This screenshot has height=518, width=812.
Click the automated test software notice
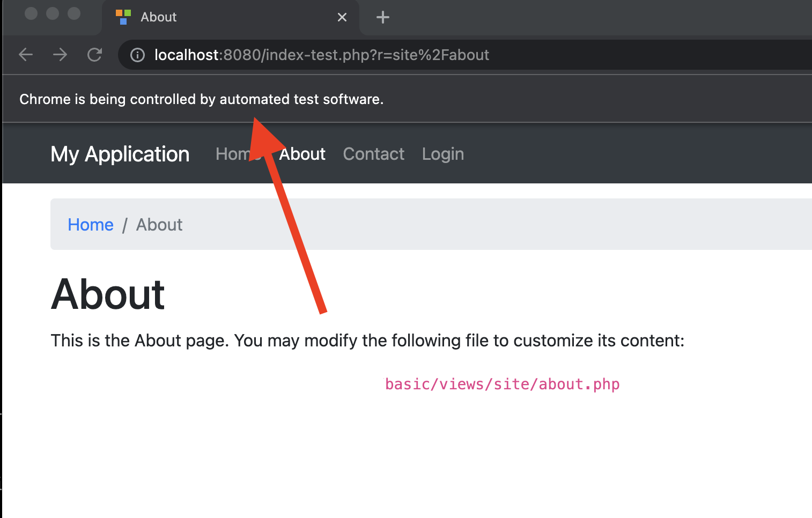(x=201, y=100)
